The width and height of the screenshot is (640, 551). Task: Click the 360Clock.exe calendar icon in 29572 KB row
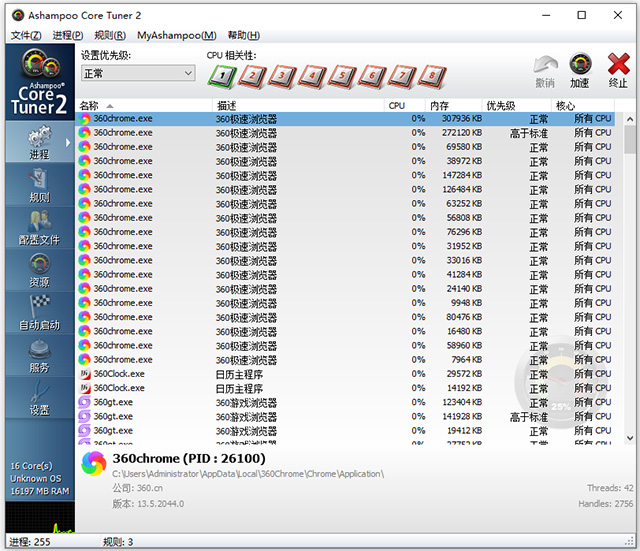pos(84,374)
